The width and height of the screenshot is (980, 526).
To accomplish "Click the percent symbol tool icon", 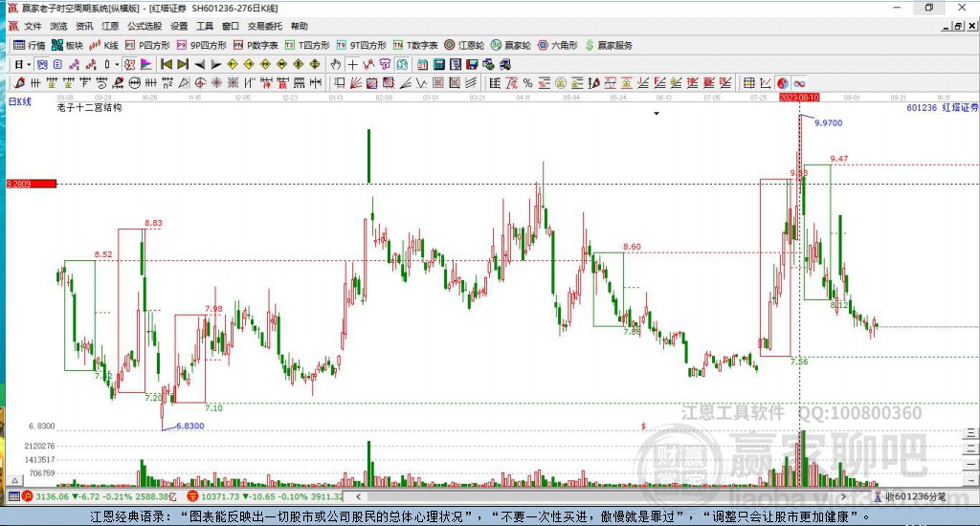I will coord(527,82).
